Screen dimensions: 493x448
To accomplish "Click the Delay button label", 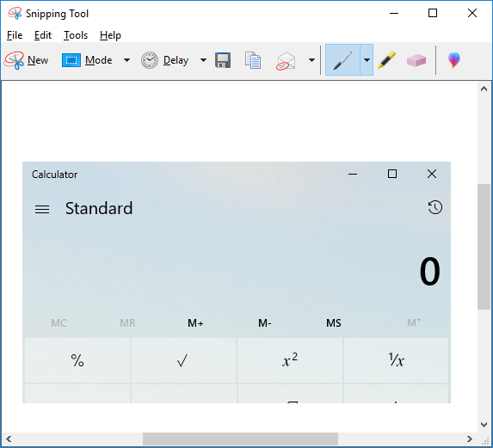I will click(x=176, y=60).
